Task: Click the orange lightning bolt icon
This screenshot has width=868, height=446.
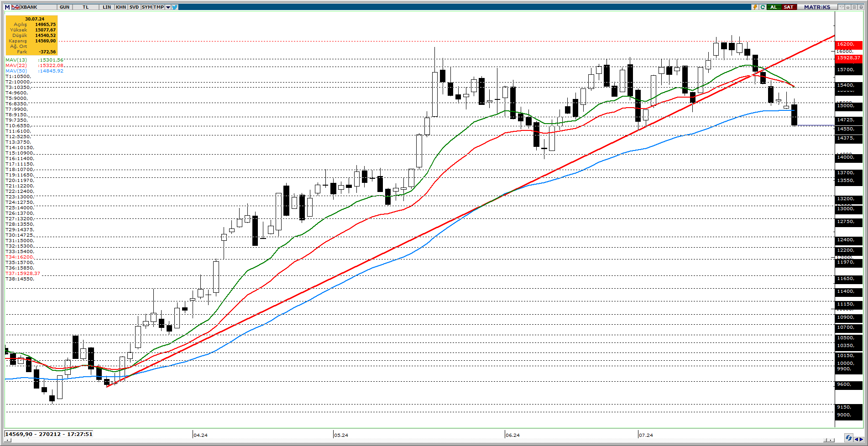Action: pyautogui.click(x=755, y=7)
